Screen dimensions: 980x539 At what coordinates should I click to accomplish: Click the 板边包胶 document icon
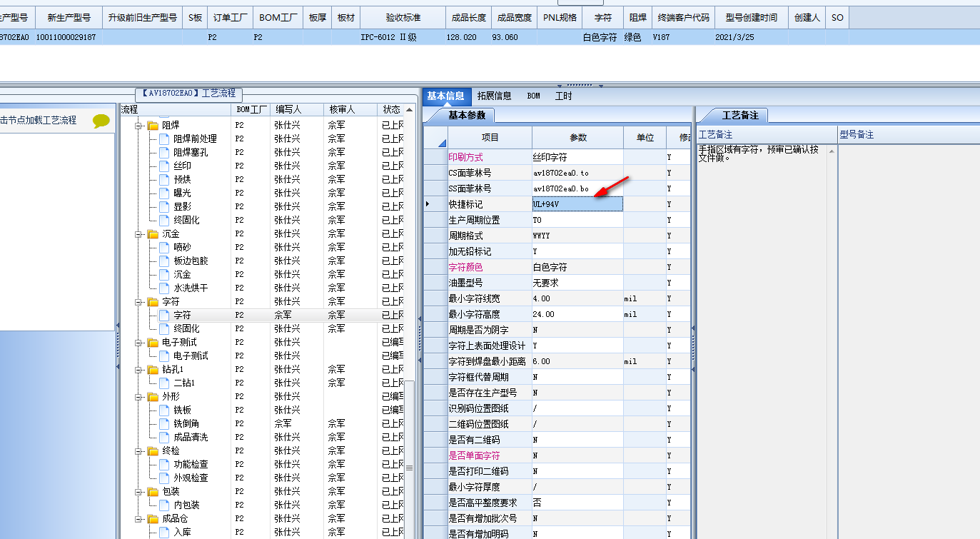tap(165, 261)
